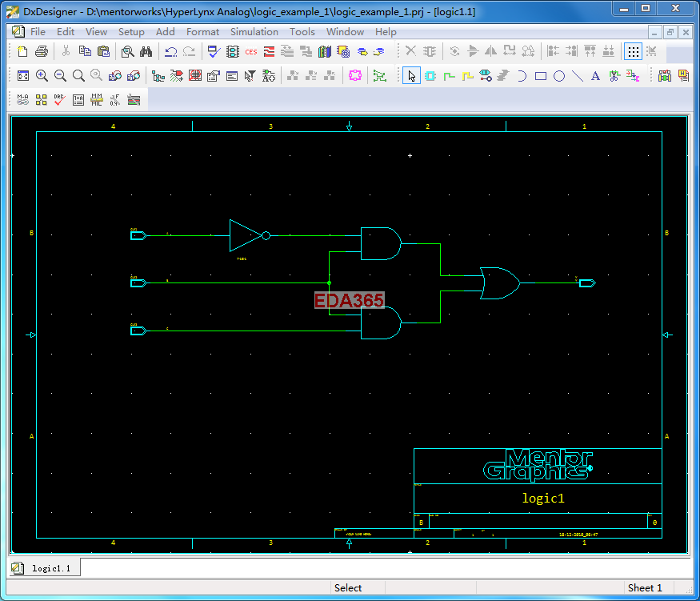Open the CES constraint editor icon
The width and height of the screenshot is (700, 601).
251,51
